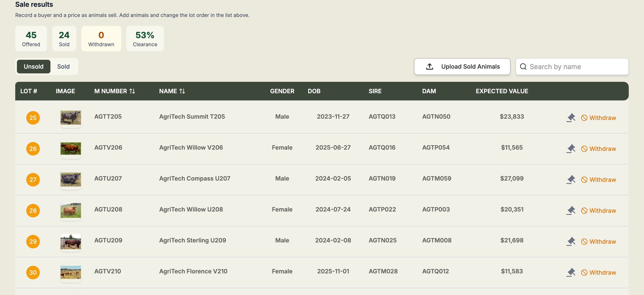Screen dimensions: 644x295
Task: Sort the Name column arrows icon
Action: pos(182,91)
